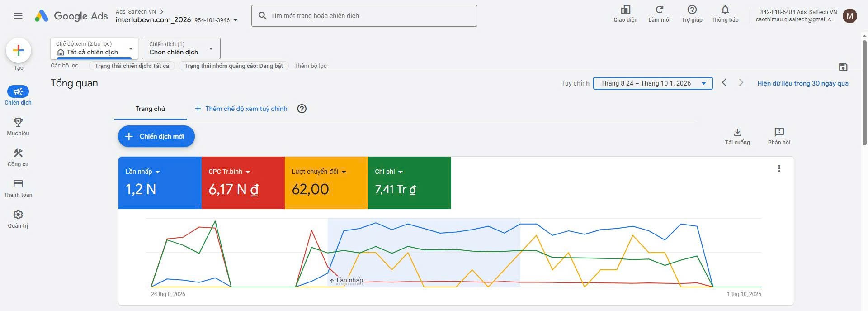Open Thanh toán billing in sidebar
Image resolution: width=868 pixels, height=311 pixels.
pyautogui.click(x=18, y=188)
